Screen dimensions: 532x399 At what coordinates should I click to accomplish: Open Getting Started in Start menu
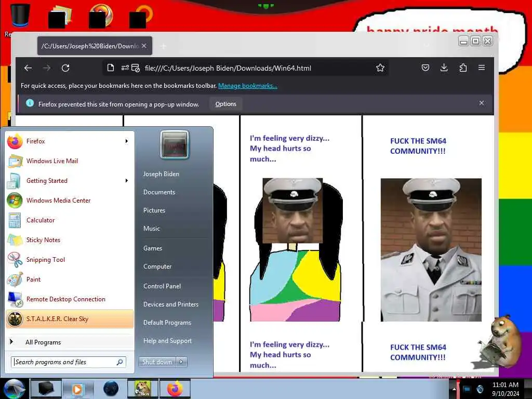point(70,180)
